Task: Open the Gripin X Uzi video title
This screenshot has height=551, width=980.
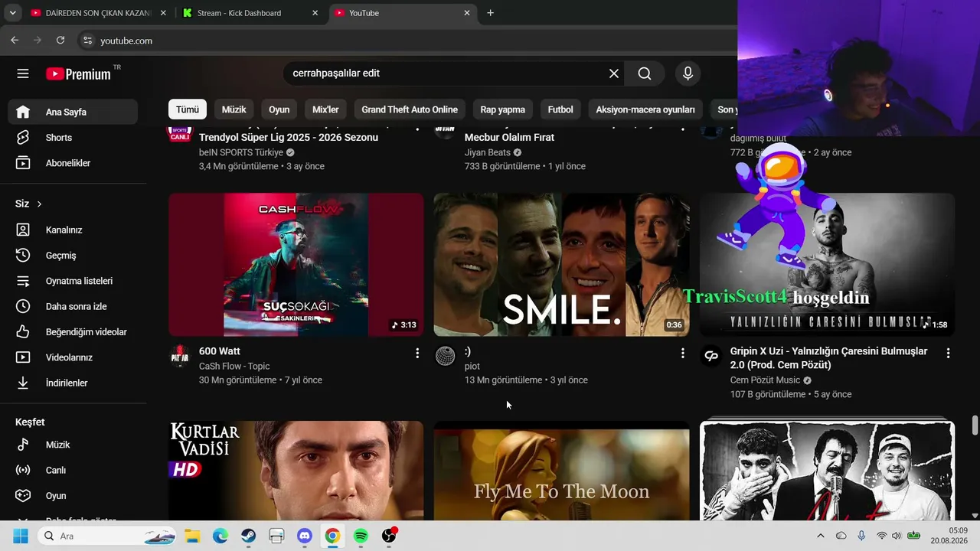Action: [828, 358]
